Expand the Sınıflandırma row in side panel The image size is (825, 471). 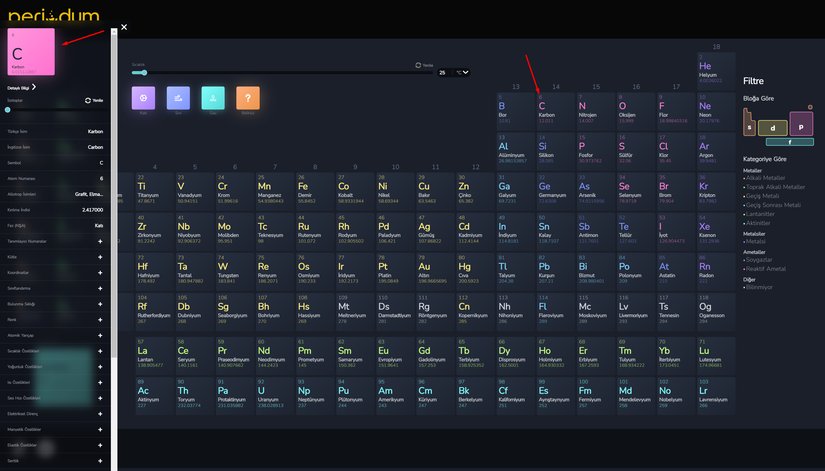100,287
